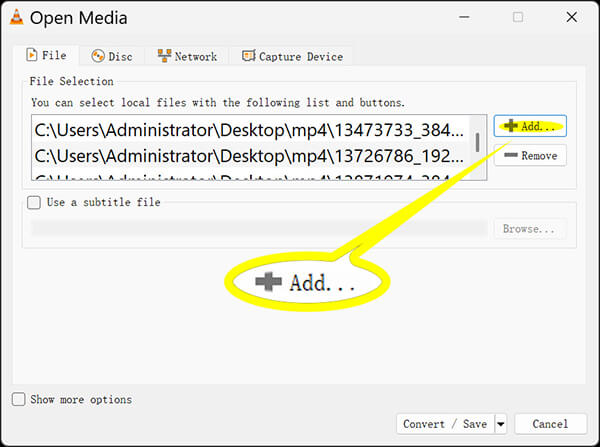Click the Disc tab disc icon
The image size is (600, 447).
98,57
